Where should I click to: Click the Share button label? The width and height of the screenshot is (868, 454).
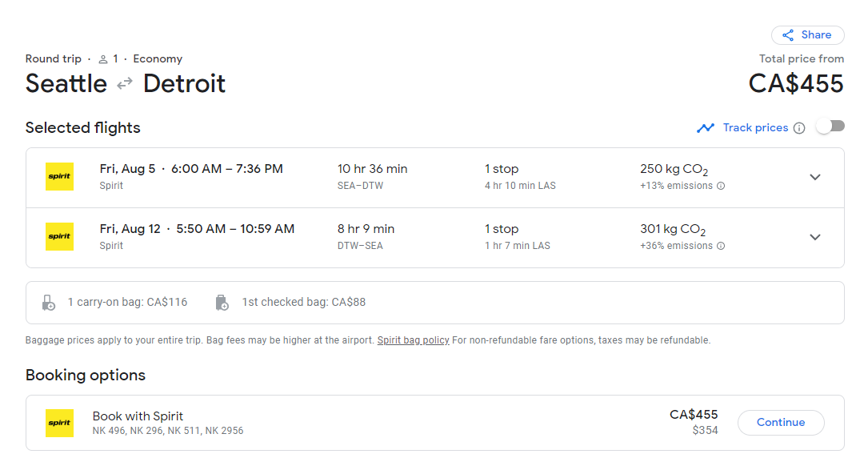[816, 35]
